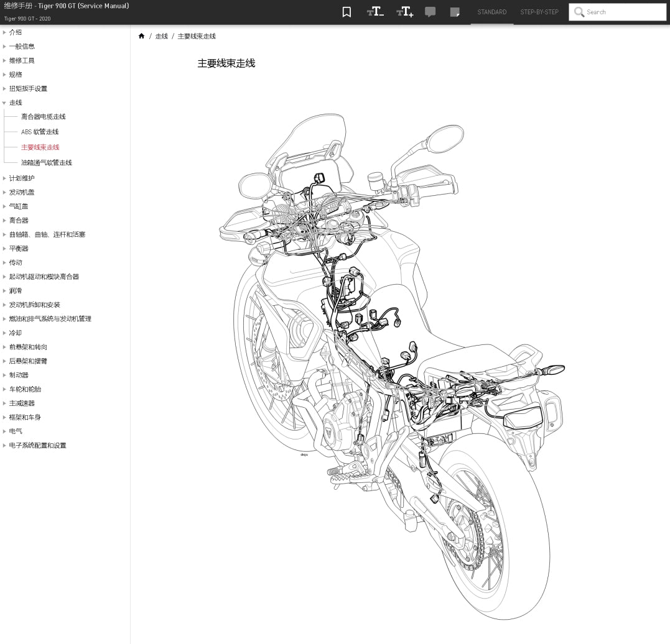
Task: Open the ABS 软管走线 page
Action: 40,132
